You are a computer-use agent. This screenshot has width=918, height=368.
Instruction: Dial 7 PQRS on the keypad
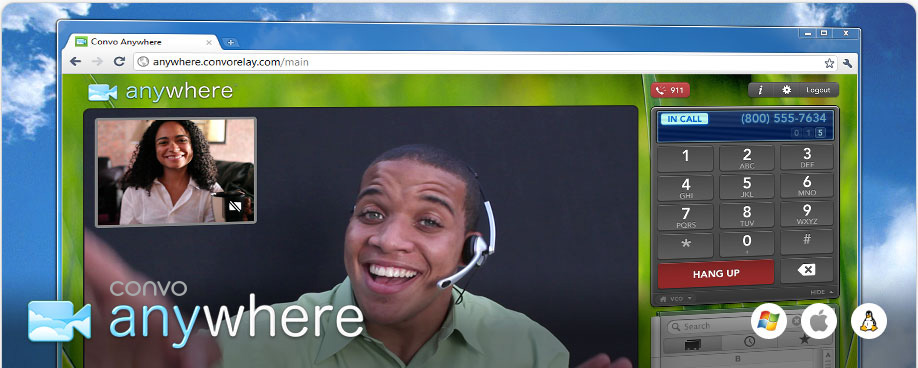click(686, 216)
